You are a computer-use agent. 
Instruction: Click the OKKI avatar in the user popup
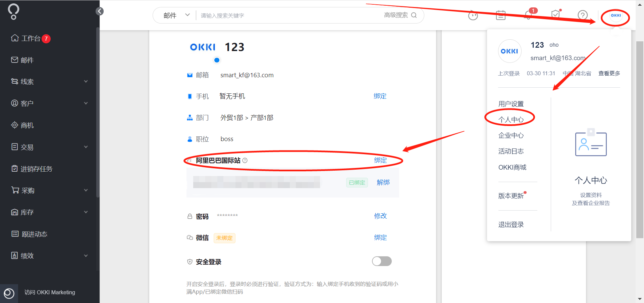click(x=509, y=51)
